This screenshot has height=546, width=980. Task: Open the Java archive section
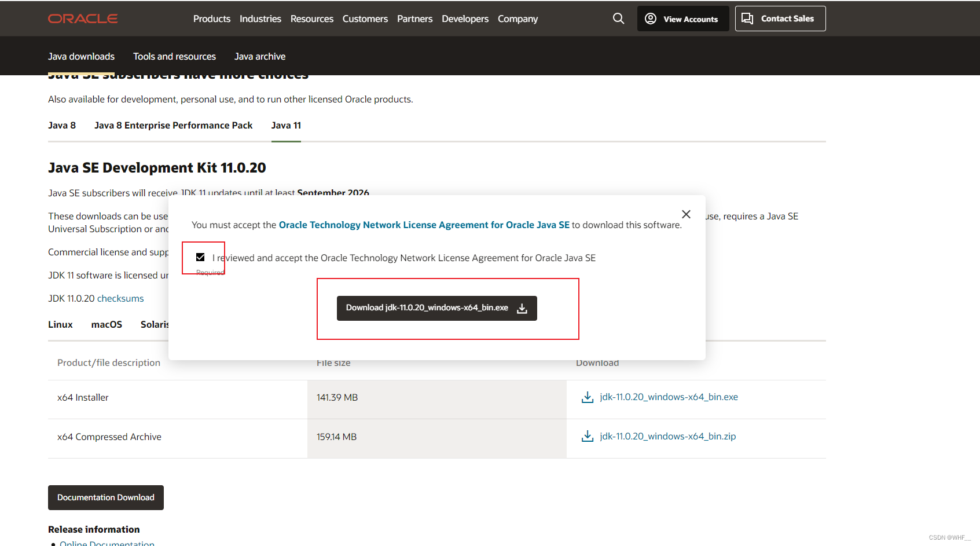click(260, 56)
